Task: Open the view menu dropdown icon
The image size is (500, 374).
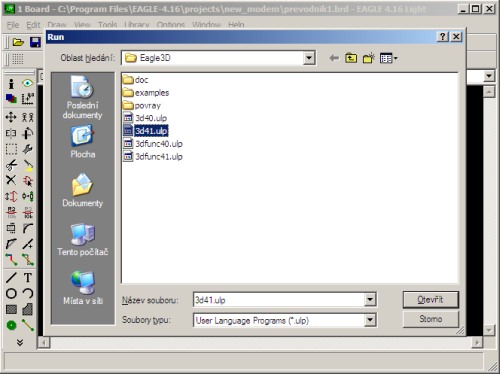Action: (x=389, y=58)
